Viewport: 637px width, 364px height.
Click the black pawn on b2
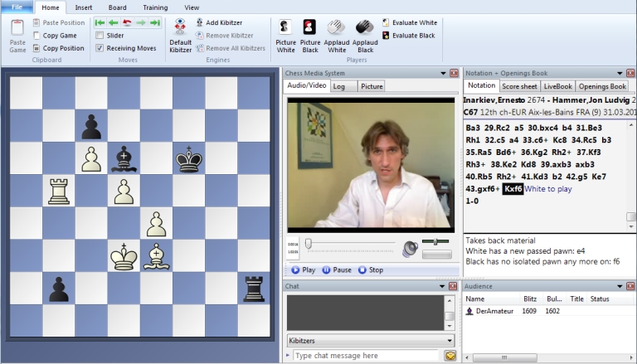(x=59, y=289)
